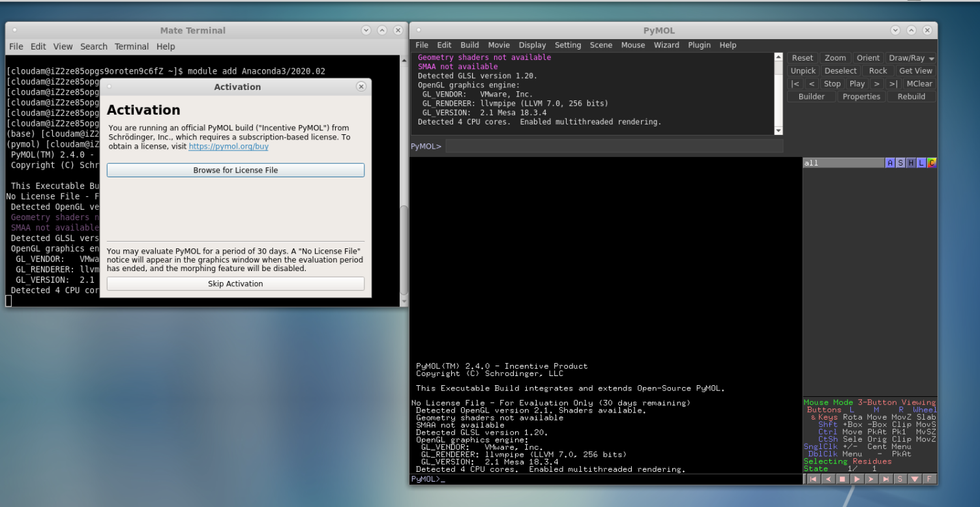Open the L label menu for 'all'
Image resolution: width=980 pixels, height=507 pixels.
pos(921,163)
